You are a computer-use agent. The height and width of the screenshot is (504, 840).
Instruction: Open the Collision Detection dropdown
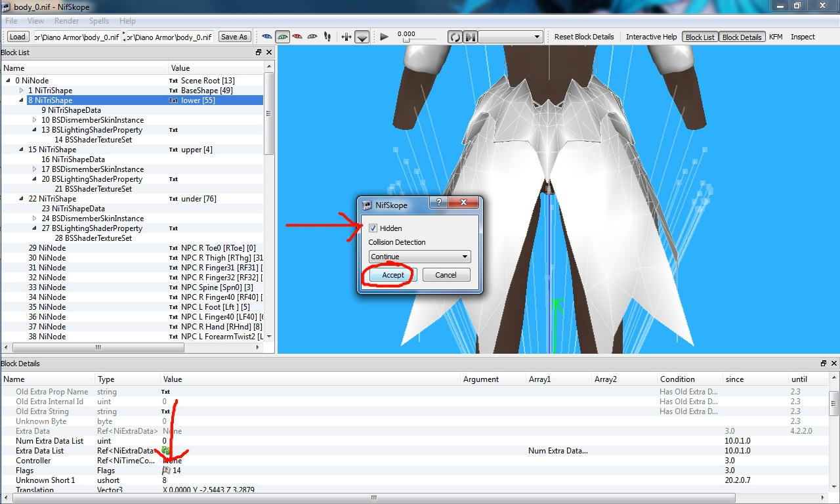click(x=419, y=257)
